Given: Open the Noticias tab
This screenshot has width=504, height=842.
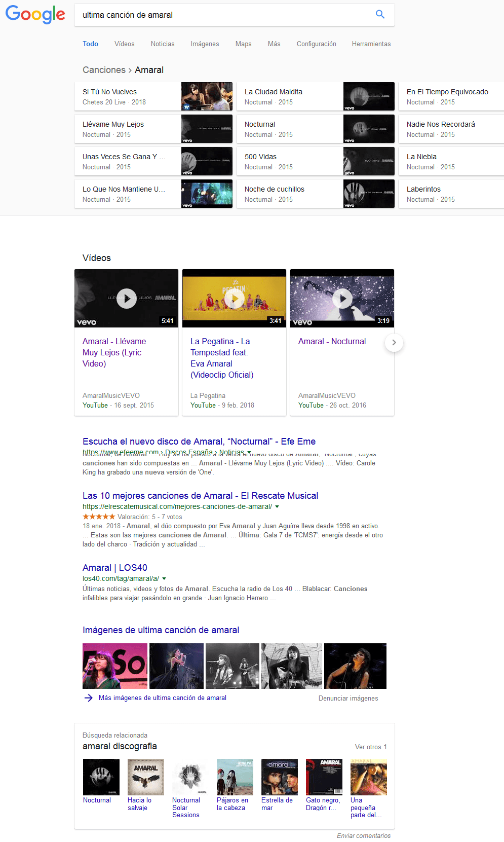Looking at the screenshot, I should [x=163, y=44].
